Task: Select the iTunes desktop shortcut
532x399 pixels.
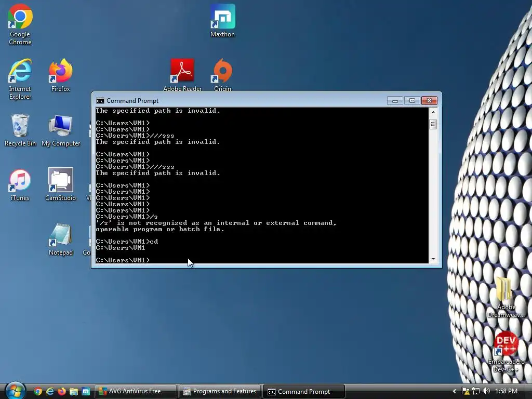Action: tap(20, 185)
